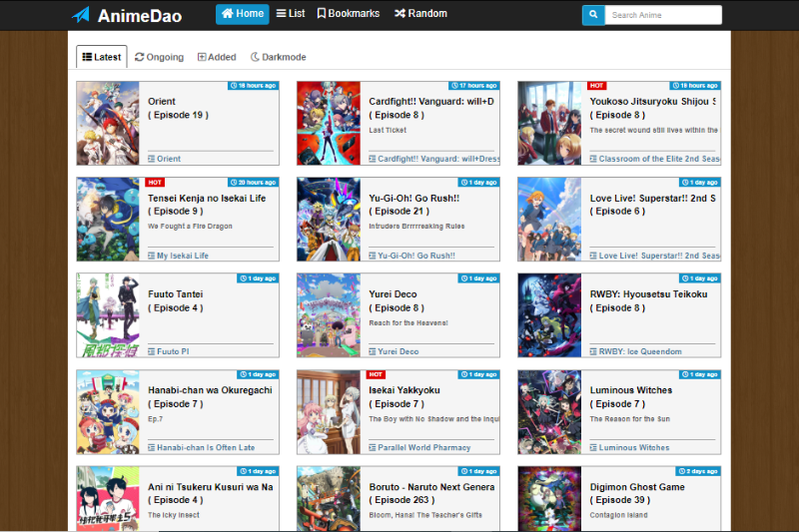Open the Tensei Kenja no Isekai Life thumbnail
The height and width of the screenshot is (532, 799).
[x=108, y=220]
